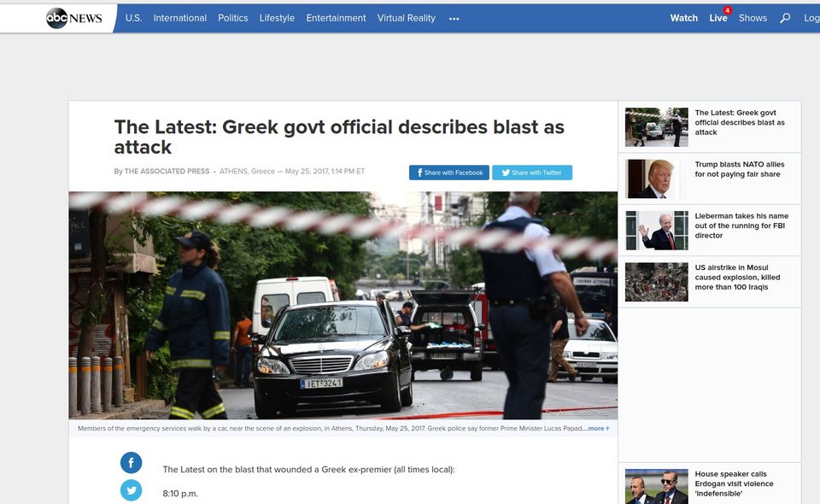
Task: Click the Share with Twitter button
Action: pos(532,172)
